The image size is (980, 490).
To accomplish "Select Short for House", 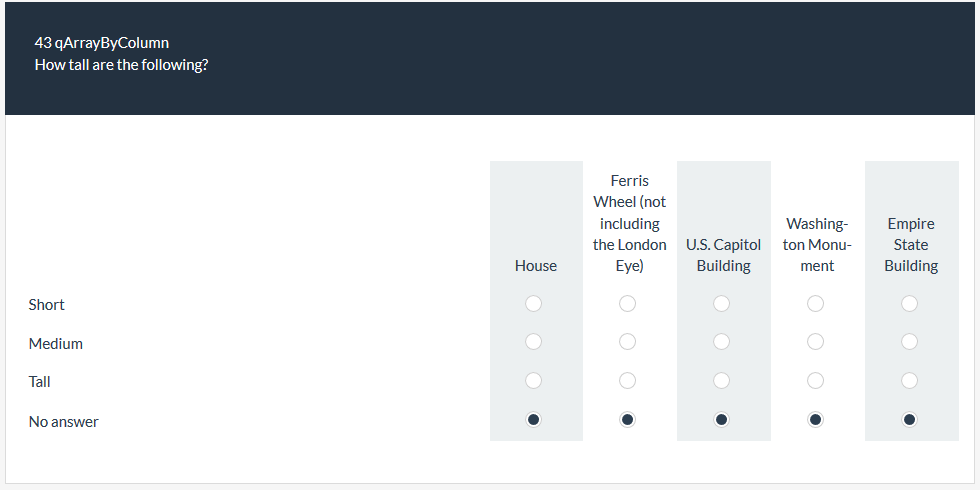I will (x=534, y=303).
